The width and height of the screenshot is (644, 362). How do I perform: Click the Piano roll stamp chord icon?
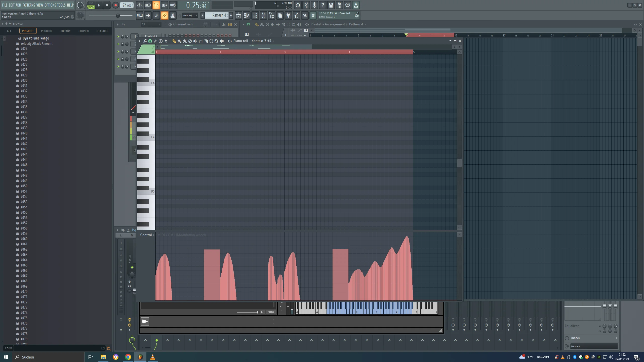(x=155, y=41)
